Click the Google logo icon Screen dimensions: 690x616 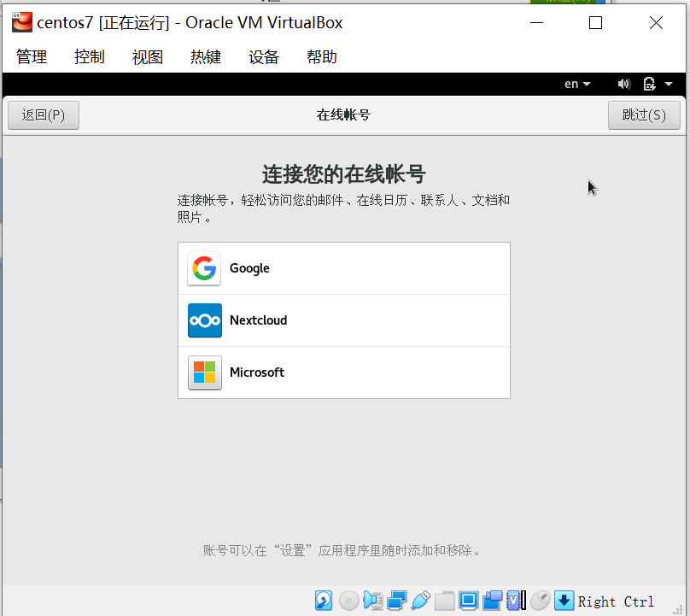click(204, 268)
